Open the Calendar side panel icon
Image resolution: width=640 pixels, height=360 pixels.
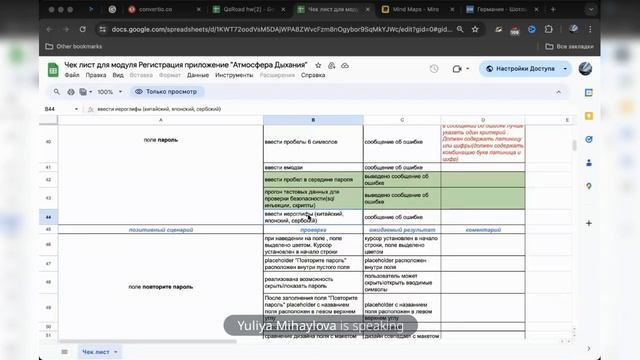tap(589, 93)
